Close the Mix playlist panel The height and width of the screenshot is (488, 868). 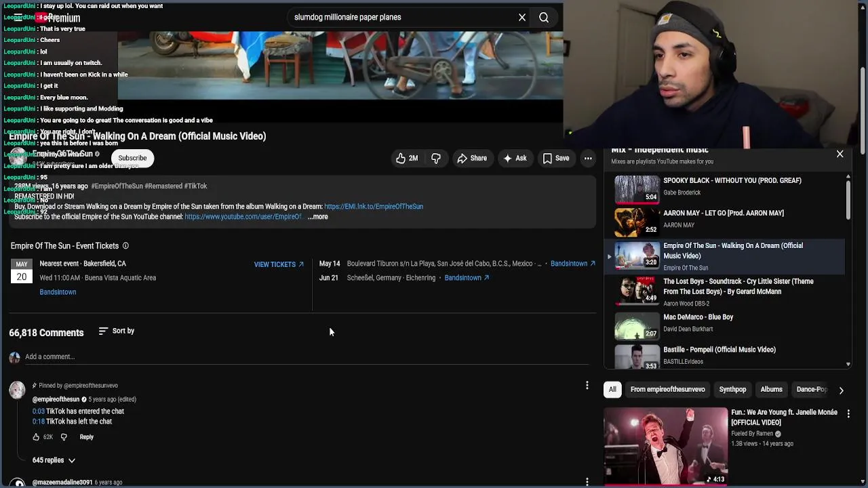[x=840, y=154]
